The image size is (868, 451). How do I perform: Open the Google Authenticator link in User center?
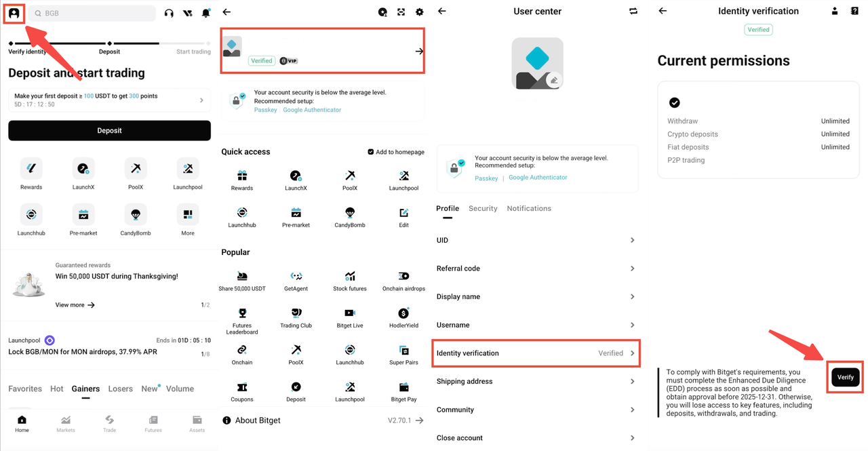pyautogui.click(x=538, y=178)
